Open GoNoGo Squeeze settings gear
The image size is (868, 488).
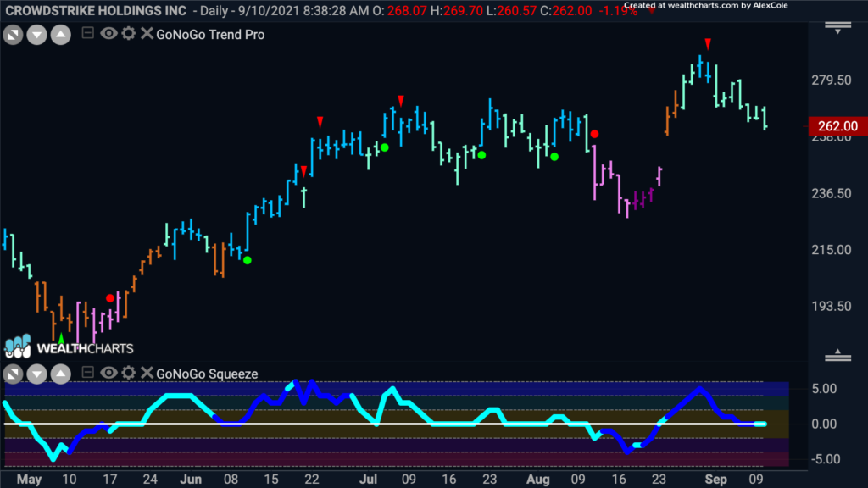pos(129,373)
